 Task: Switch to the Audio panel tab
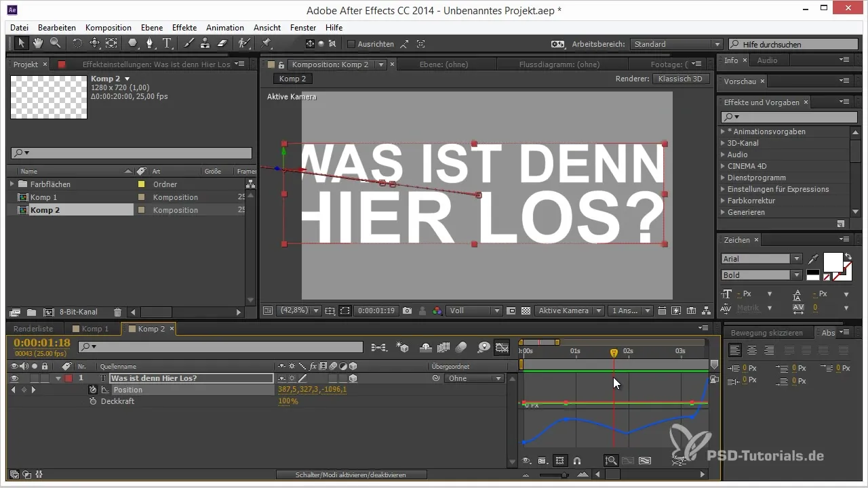(x=767, y=60)
